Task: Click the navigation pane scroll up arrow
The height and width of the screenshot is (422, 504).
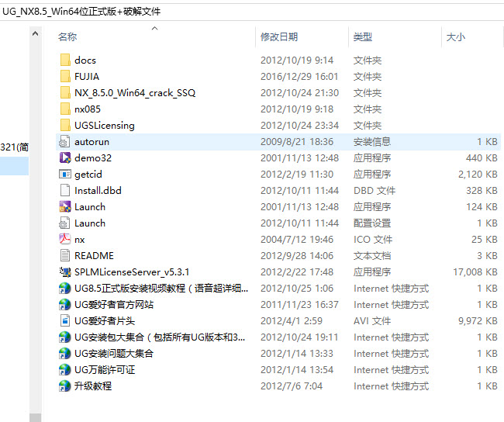Action: click(x=36, y=33)
